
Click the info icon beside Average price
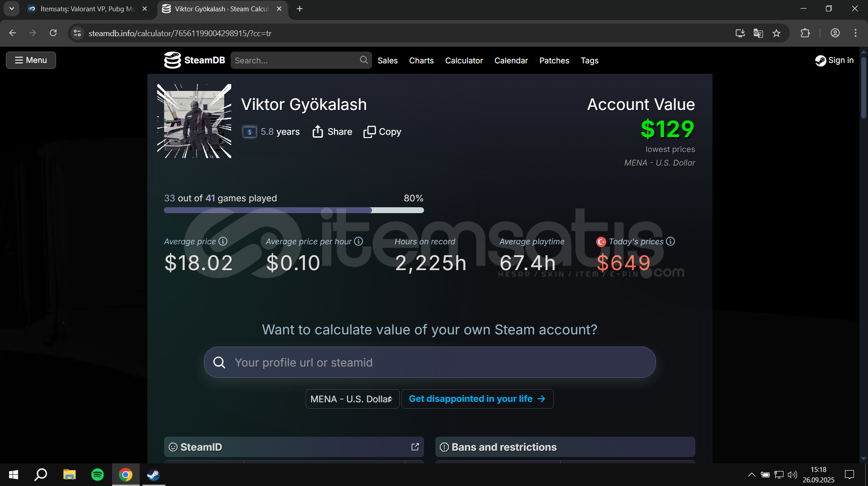pos(223,241)
